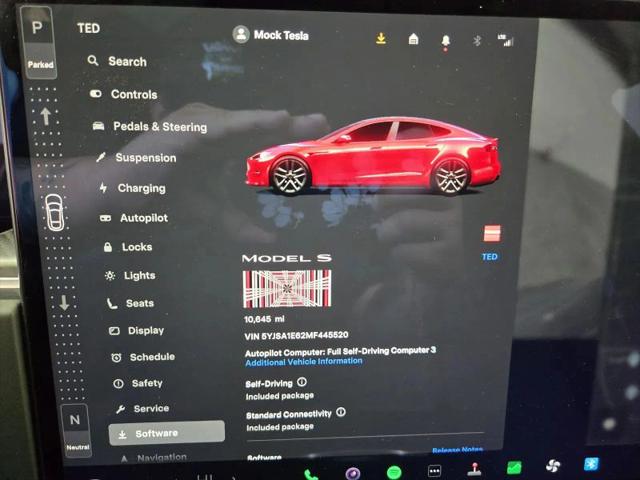Open the fan climate icon in dock
Viewport: 640px width, 480px height.
(553, 465)
